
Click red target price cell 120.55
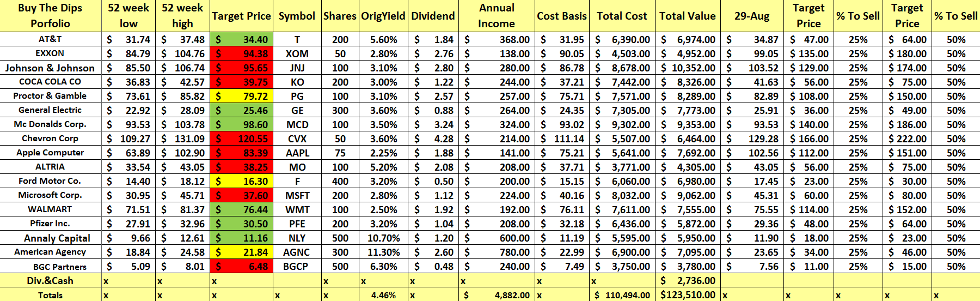click(241, 139)
